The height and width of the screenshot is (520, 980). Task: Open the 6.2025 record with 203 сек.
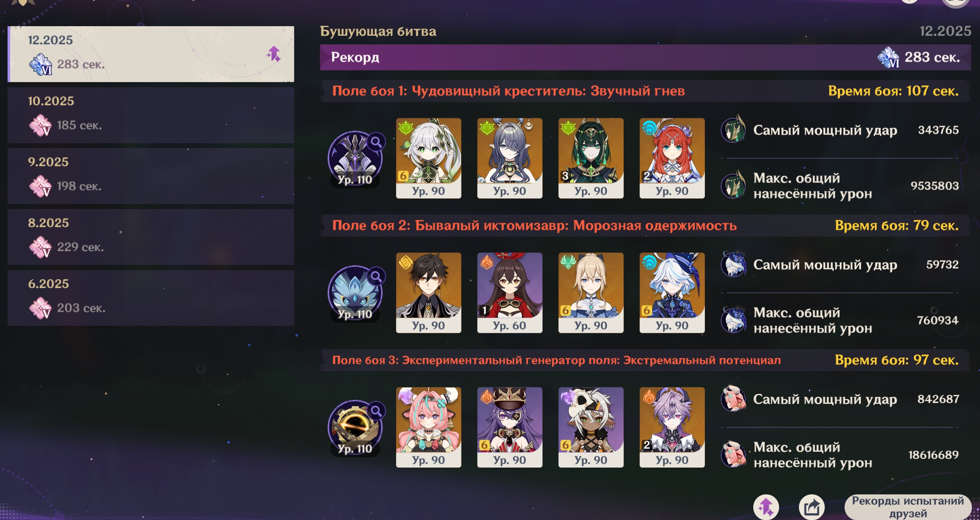point(151,298)
